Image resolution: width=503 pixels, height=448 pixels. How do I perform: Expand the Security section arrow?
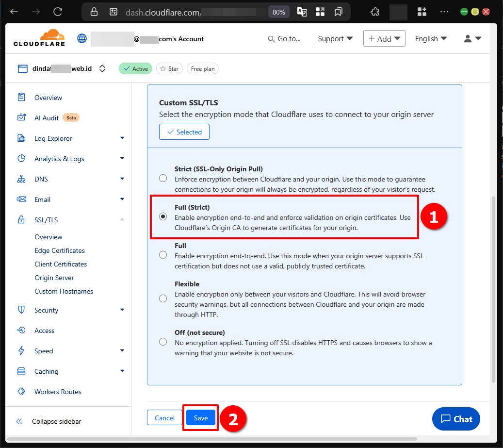click(x=122, y=310)
